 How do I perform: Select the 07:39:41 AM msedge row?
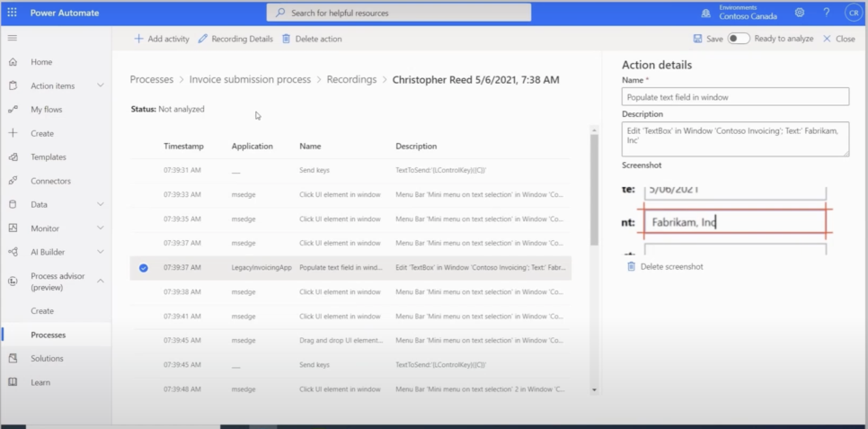[350, 317]
